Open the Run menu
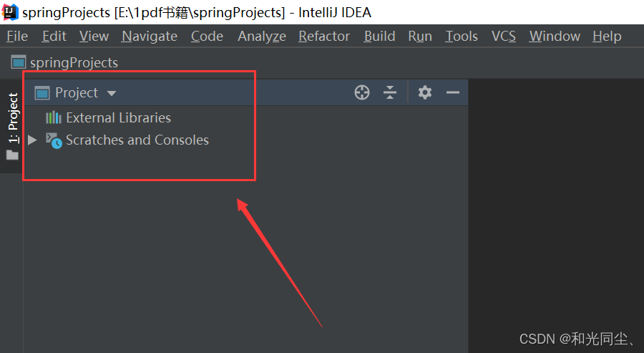Viewport: 644px width, 353px height. click(420, 37)
